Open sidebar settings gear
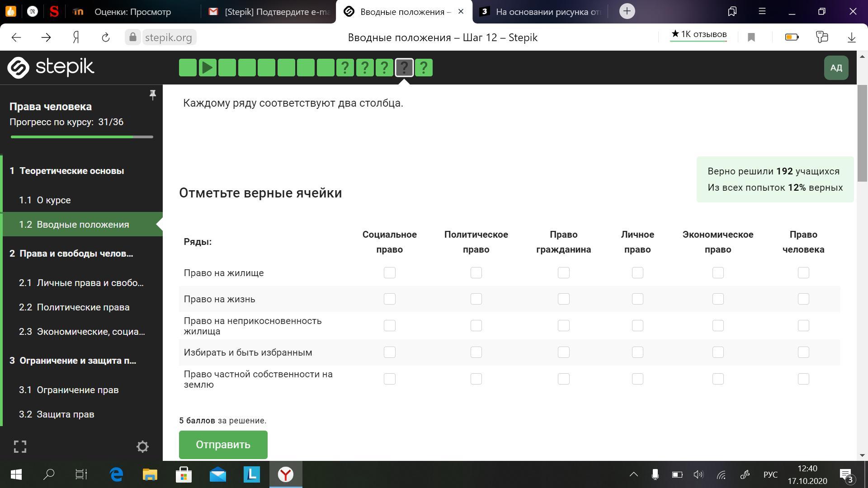 coord(142,446)
